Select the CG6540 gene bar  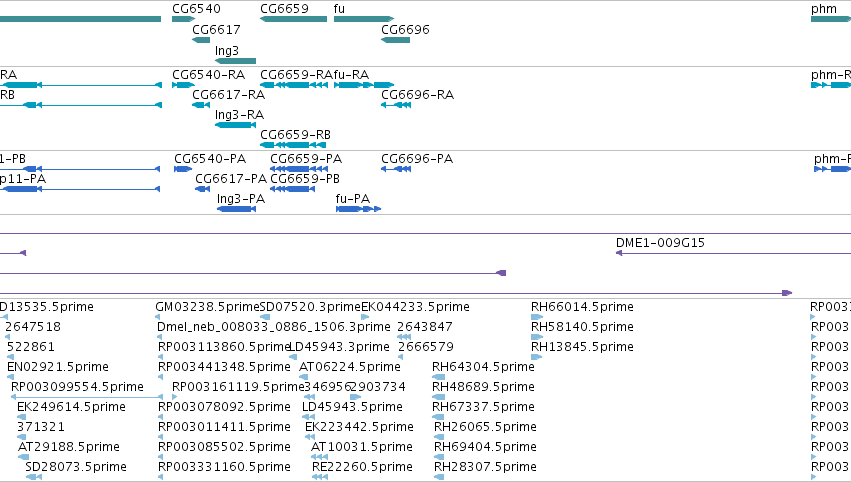pos(183,19)
